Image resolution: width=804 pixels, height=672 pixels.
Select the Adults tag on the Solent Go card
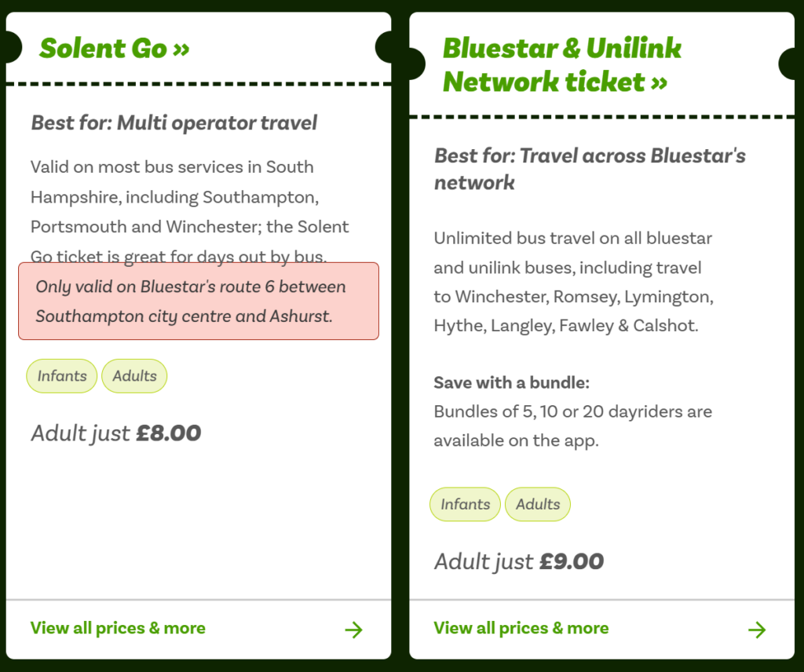tap(134, 376)
